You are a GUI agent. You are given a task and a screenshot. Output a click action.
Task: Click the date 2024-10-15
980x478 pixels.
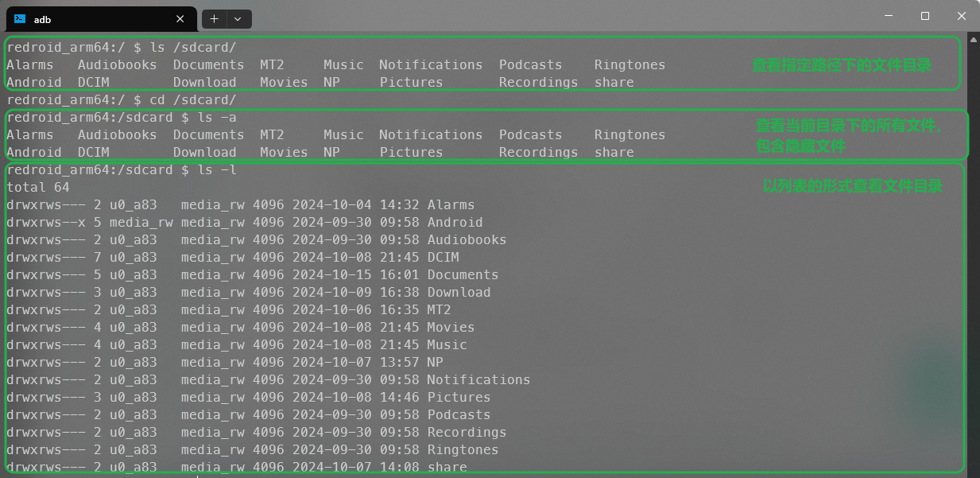click(x=332, y=274)
